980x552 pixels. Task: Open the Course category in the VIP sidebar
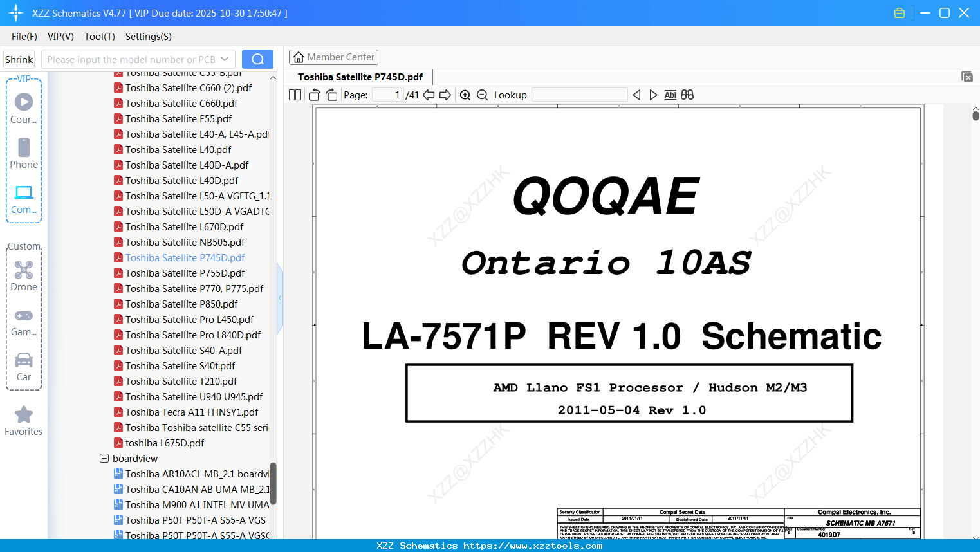(x=24, y=108)
